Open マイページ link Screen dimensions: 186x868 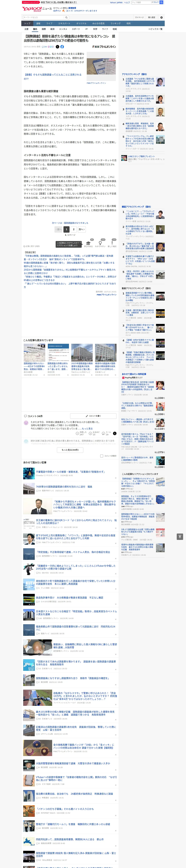tap(139, 18)
